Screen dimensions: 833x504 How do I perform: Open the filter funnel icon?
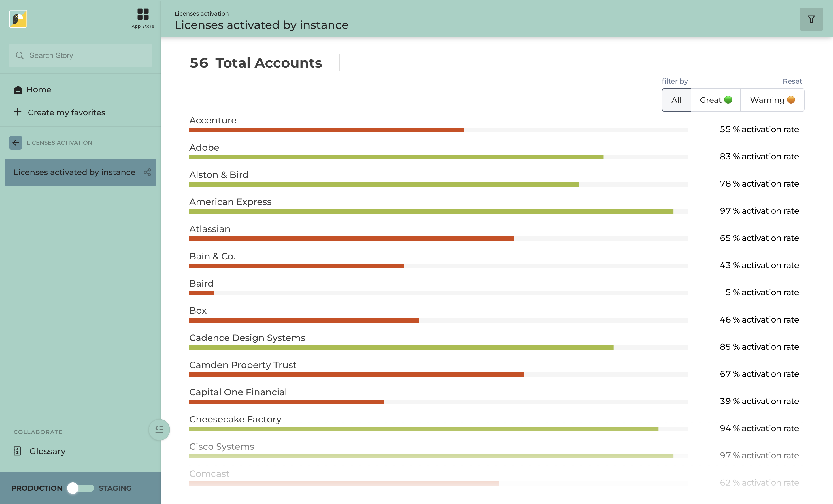point(811,19)
